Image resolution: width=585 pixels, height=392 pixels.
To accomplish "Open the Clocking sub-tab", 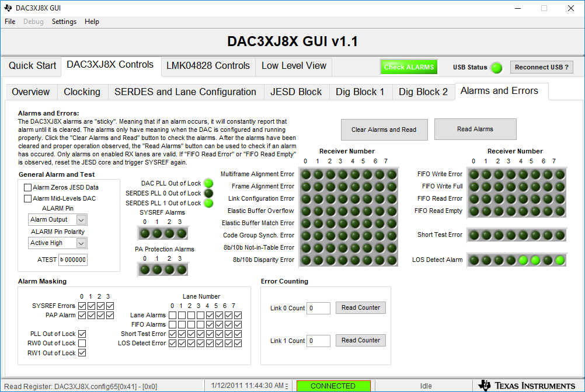I will point(82,92).
